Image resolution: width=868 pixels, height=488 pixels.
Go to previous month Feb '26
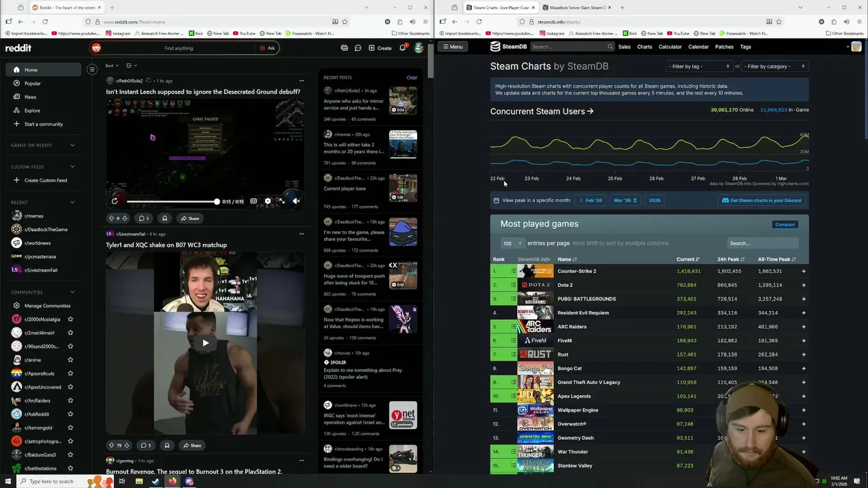(x=591, y=200)
